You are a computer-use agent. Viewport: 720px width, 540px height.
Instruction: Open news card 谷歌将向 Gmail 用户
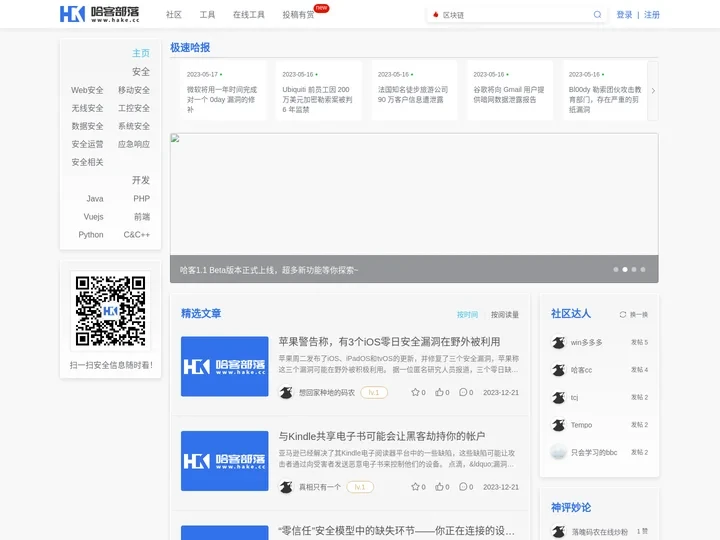pyautogui.click(x=510, y=91)
